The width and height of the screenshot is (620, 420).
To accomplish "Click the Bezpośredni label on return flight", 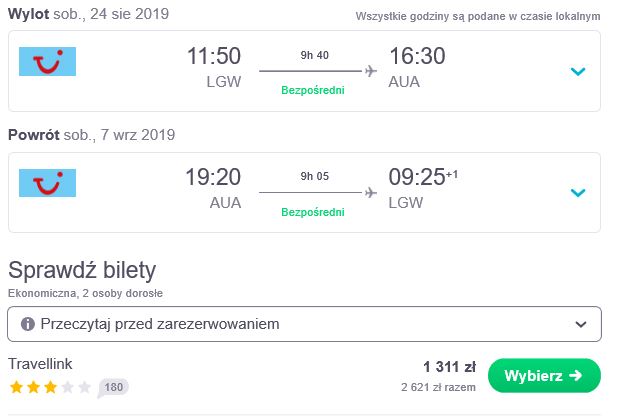I will (313, 212).
